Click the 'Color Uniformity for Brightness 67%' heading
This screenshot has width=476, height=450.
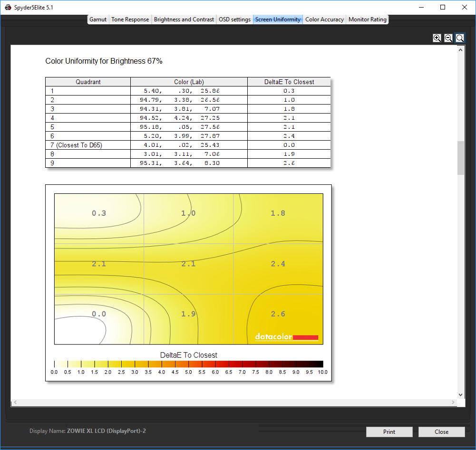(104, 61)
